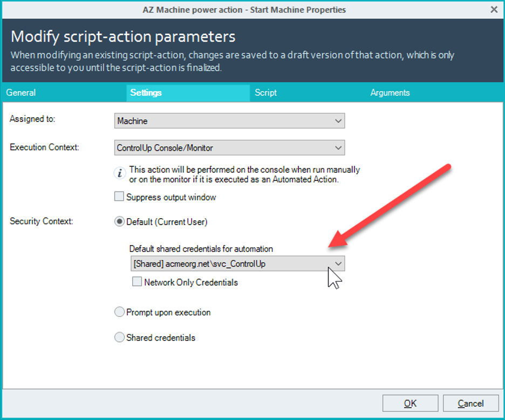The image size is (505, 420).
Task: Check Network Only Credentials box
Action: tap(137, 282)
